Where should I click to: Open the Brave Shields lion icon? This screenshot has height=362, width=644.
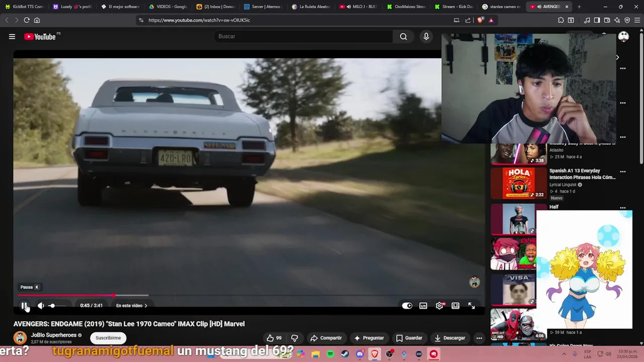click(x=480, y=20)
